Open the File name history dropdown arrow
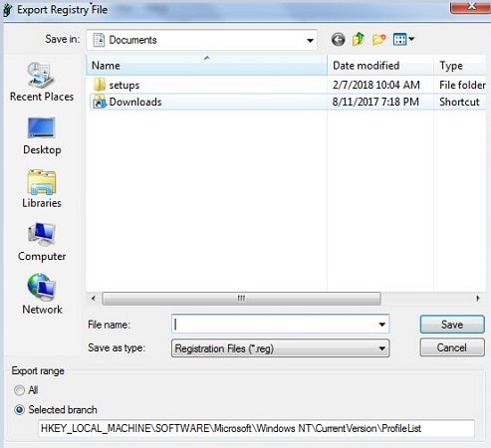 (x=382, y=325)
